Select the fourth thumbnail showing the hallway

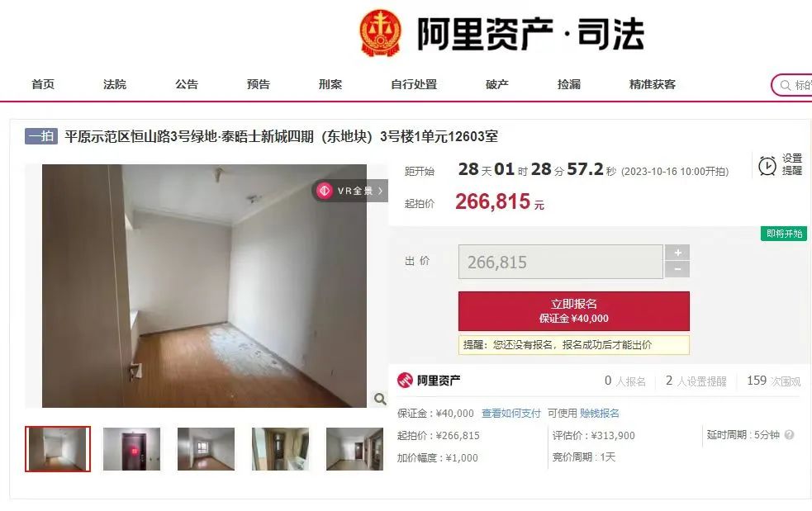[x=280, y=449]
